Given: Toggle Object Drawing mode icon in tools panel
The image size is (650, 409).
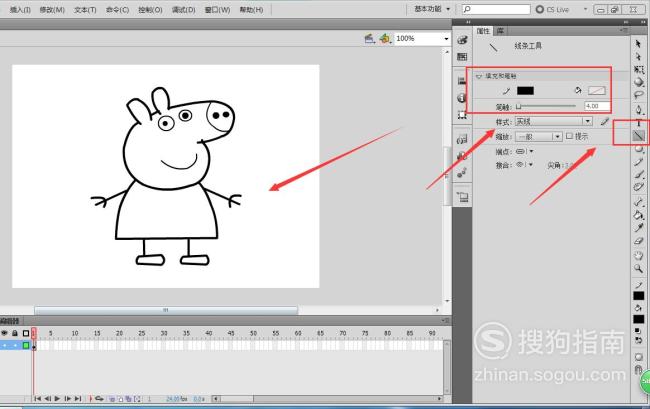Looking at the screenshot, I should pos(638,357).
